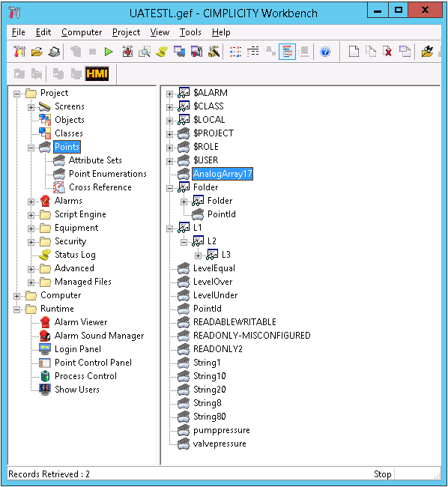Open the yellow Status Log toolbar icon
The image size is (448, 487).
(x=162, y=52)
